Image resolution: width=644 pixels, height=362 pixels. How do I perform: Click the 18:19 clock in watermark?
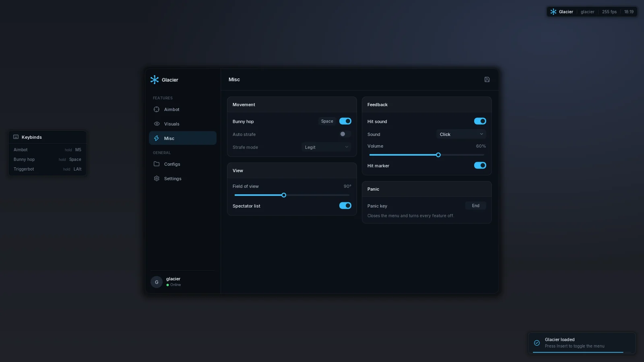(x=629, y=12)
